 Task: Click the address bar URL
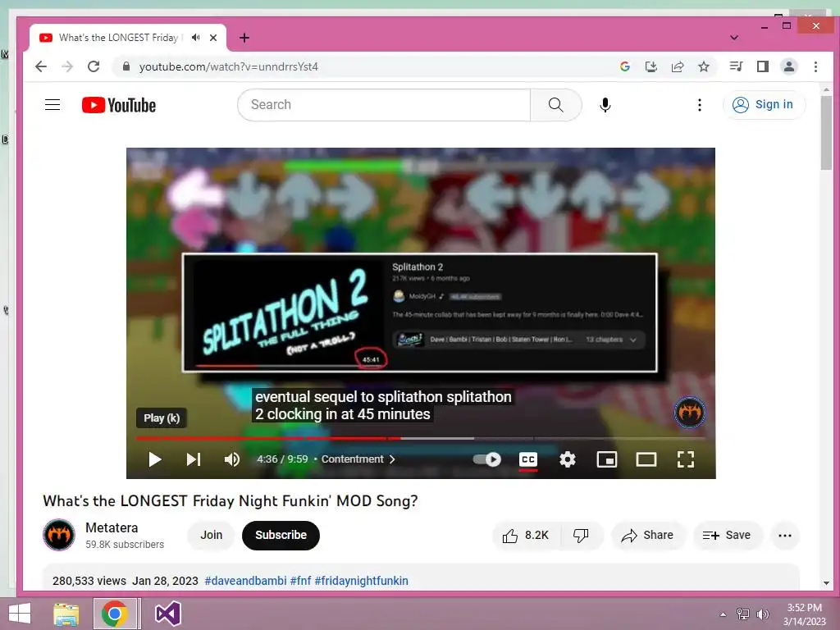tap(229, 66)
